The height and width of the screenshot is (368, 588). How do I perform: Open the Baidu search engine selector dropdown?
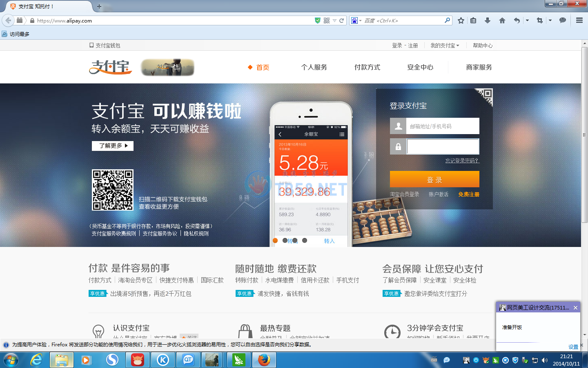point(356,20)
